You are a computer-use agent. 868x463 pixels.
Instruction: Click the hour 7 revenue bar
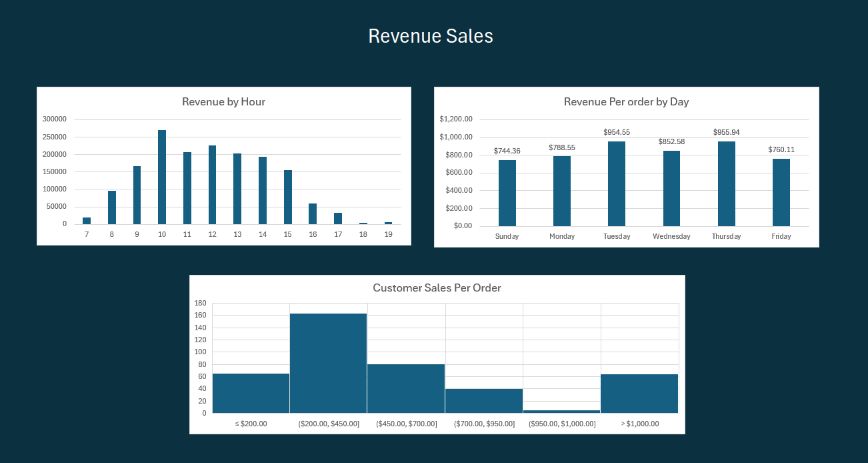tap(87, 221)
